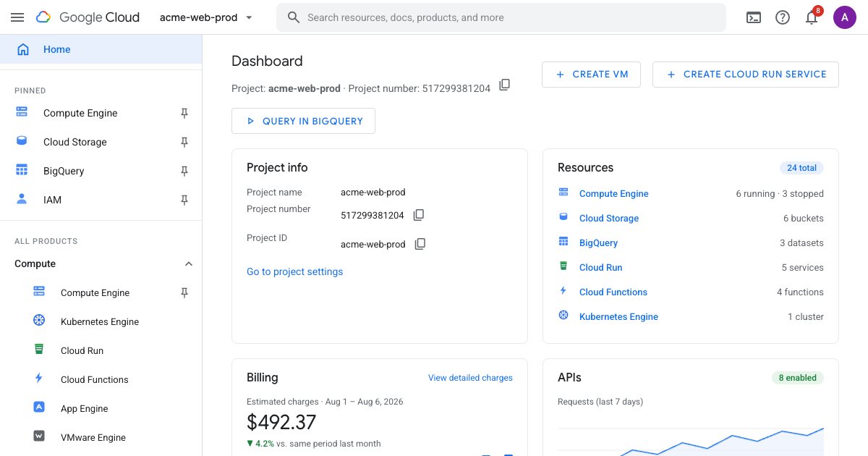This screenshot has height=456, width=868.
Task: Click Cloud Run icon in Resources card
Action: 563,266
